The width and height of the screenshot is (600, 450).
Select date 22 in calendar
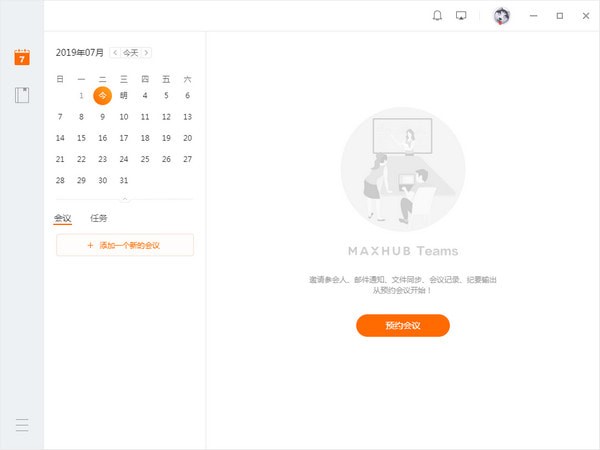pyautogui.click(x=81, y=159)
